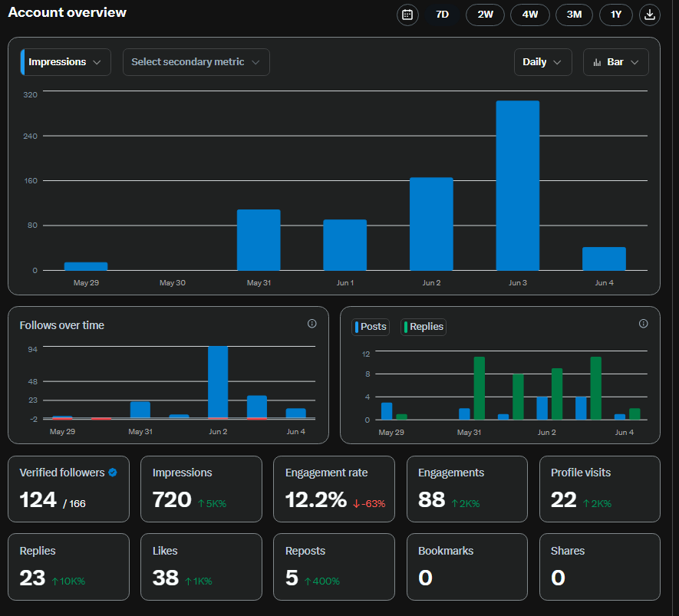Click the Jun 1 impressions bar
Viewport: 679px width, 616px height.
(344, 245)
